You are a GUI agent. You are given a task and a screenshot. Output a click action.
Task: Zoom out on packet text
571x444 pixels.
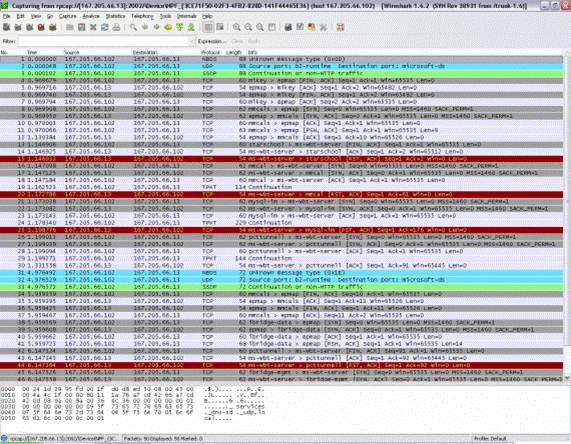coord(248,27)
